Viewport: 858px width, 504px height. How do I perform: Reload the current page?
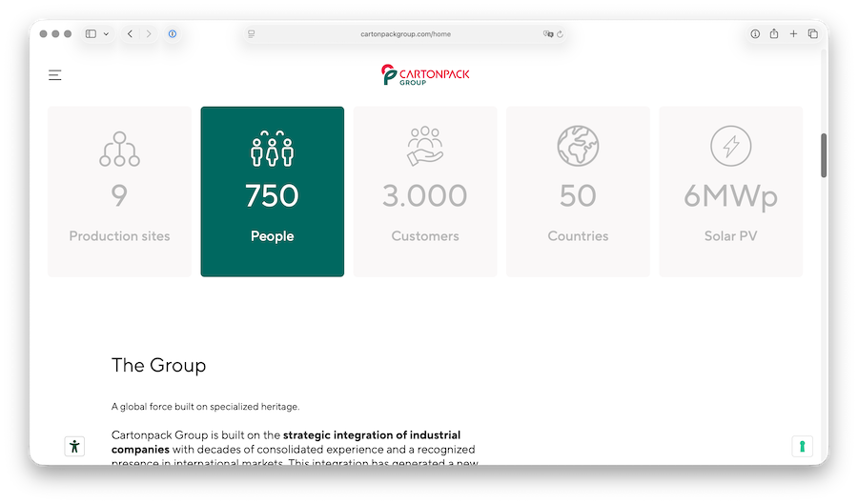click(x=560, y=33)
